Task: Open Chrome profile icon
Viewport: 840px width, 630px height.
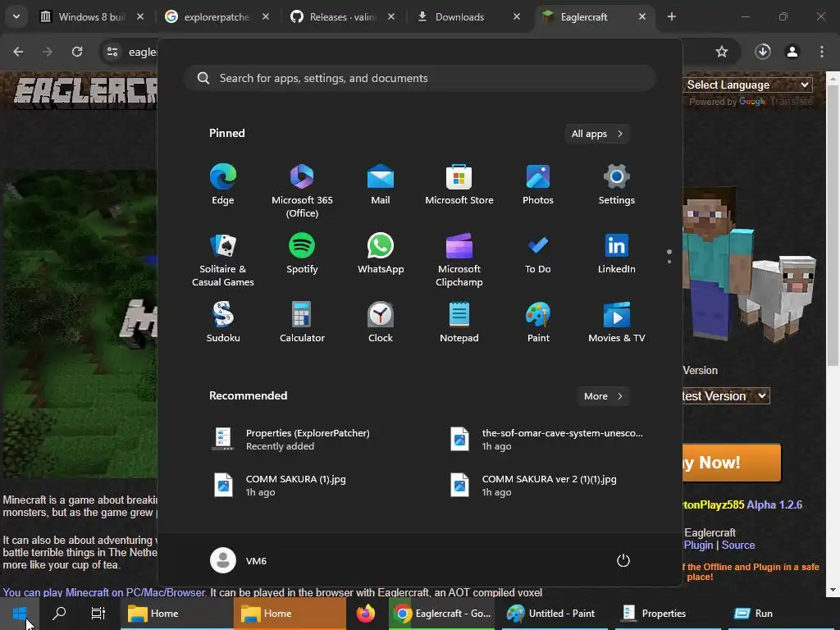Action: 792,52
